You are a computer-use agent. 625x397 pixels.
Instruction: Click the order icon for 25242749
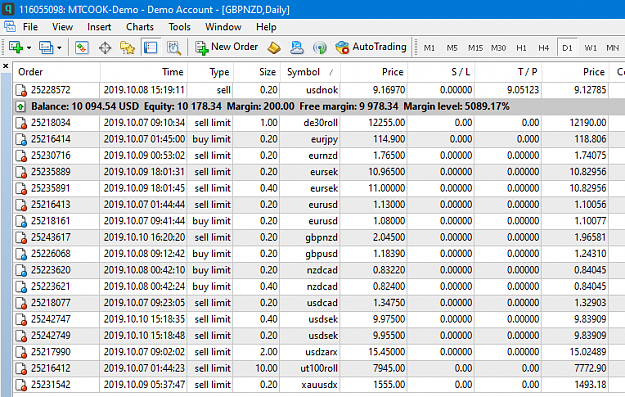(21, 336)
